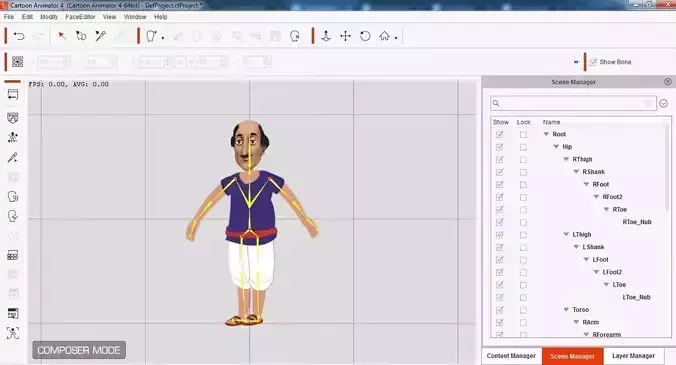The image size is (676, 365).
Task: Click the Back to Stage icon
Action: click(13, 94)
